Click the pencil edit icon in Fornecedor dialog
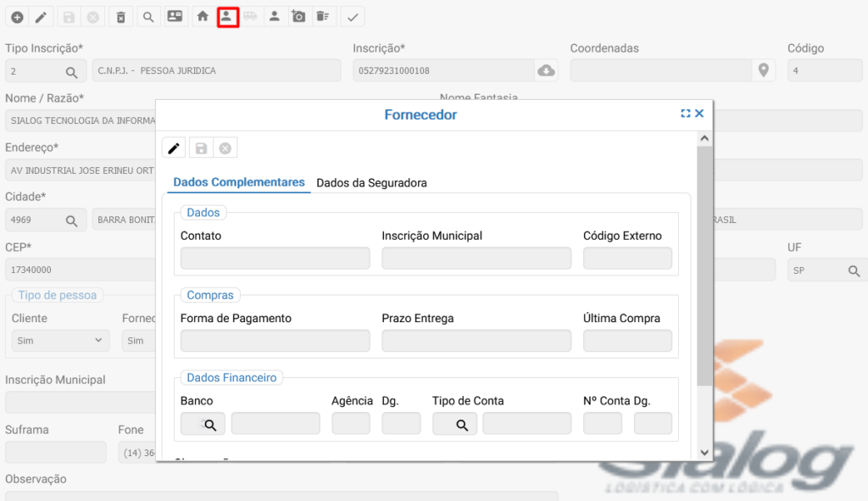Image resolution: width=868 pixels, height=501 pixels. pyautogui.click(x=174, y=148)
